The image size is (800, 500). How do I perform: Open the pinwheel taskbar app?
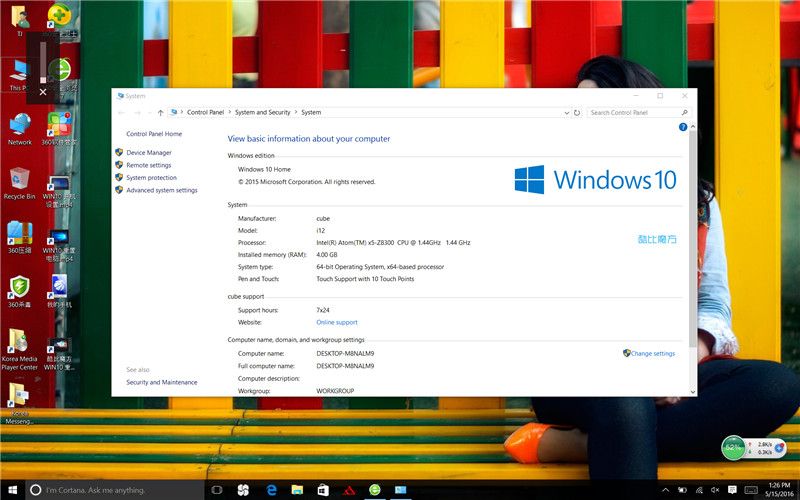pyautogui.click(x=243, y=490)
